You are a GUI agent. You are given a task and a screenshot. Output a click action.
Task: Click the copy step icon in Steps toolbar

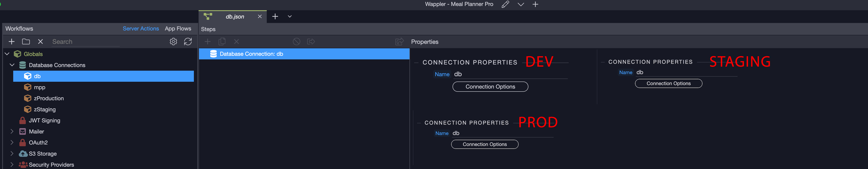[222, 42]
